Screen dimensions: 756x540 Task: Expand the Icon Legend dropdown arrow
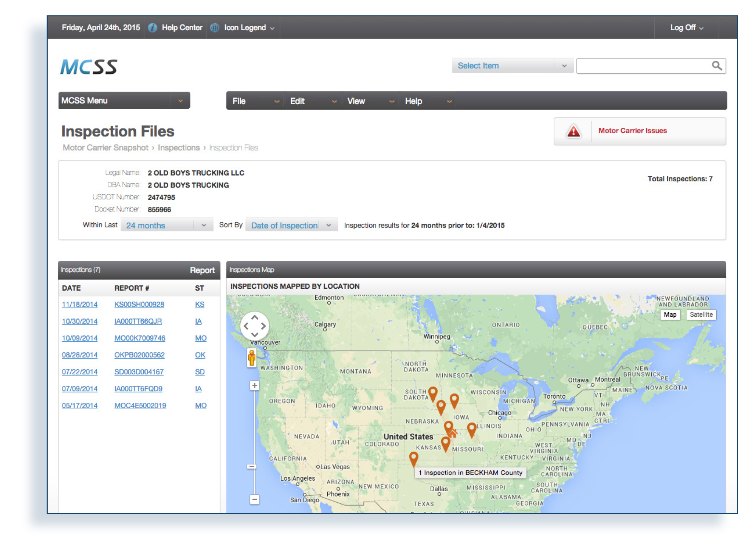272,28
